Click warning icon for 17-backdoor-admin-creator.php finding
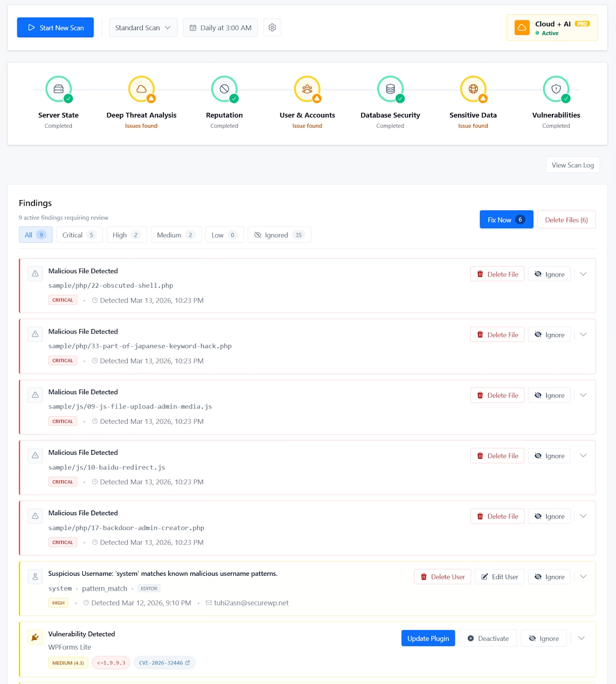This screenshot has height=684, width=616. tap(35, 516)
